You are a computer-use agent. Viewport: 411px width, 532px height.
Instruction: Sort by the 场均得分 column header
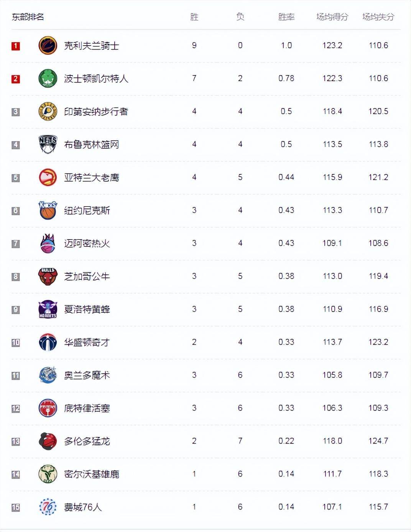332,17
